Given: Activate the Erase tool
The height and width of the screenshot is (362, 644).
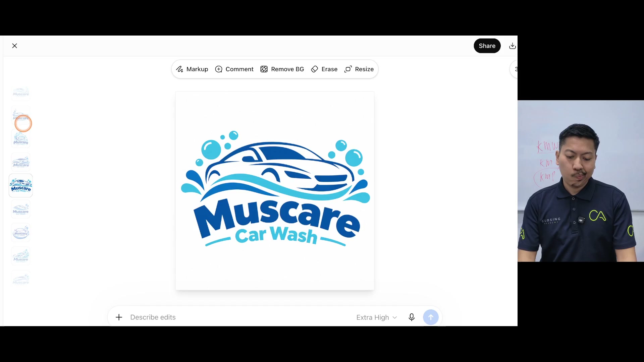Looking at the screenshot, I should pos(324,69).
